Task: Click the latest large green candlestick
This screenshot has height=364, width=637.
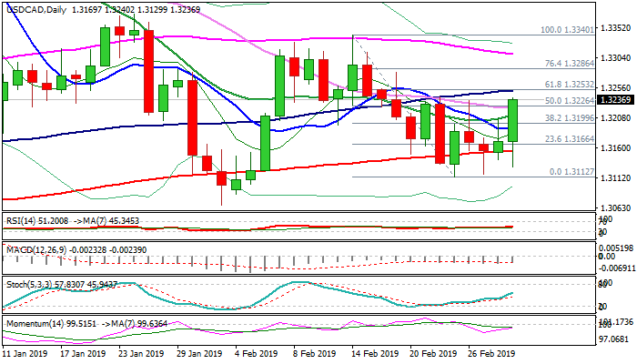Action: [x=512, y=120]
